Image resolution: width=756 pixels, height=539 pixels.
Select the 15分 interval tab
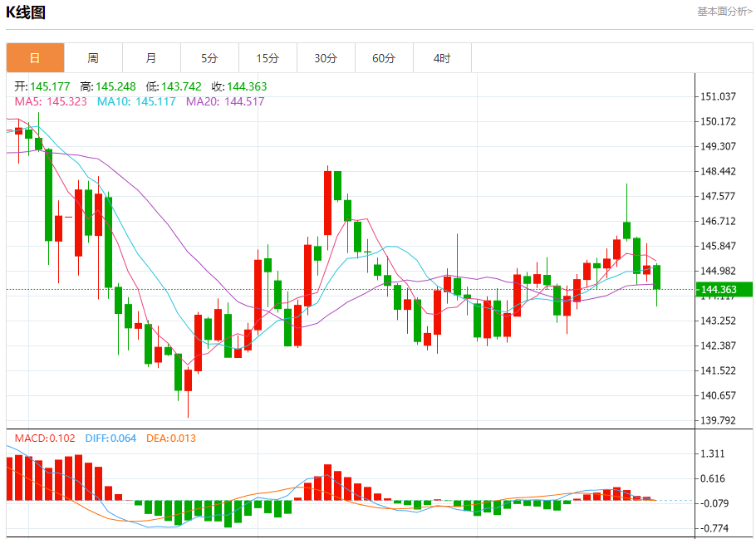(x=268, y=58)
